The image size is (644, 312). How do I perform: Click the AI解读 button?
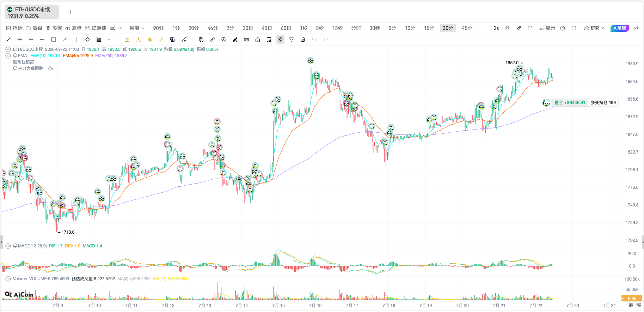(x=620, y=28)
